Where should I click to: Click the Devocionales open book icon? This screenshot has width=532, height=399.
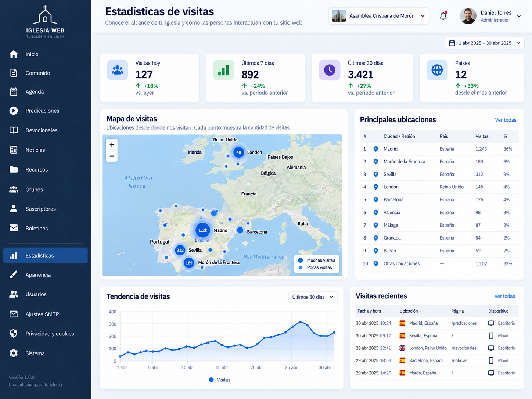[14, 130]
